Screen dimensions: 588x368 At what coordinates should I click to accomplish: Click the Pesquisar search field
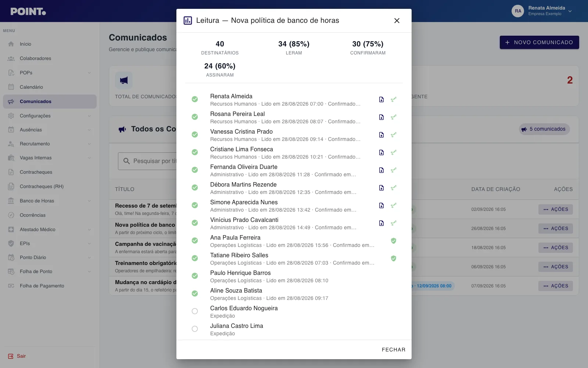point(147,161)
